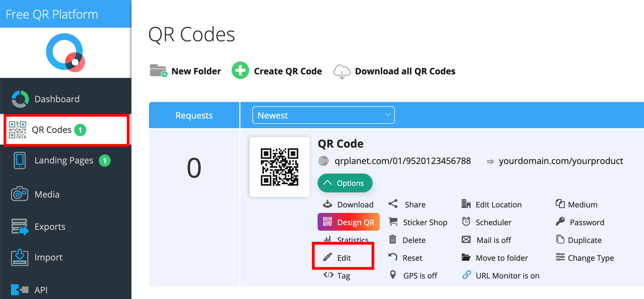Click the Import tray icon
The width and height of the screenshot is (644, 299).
(x=19, y=258)
